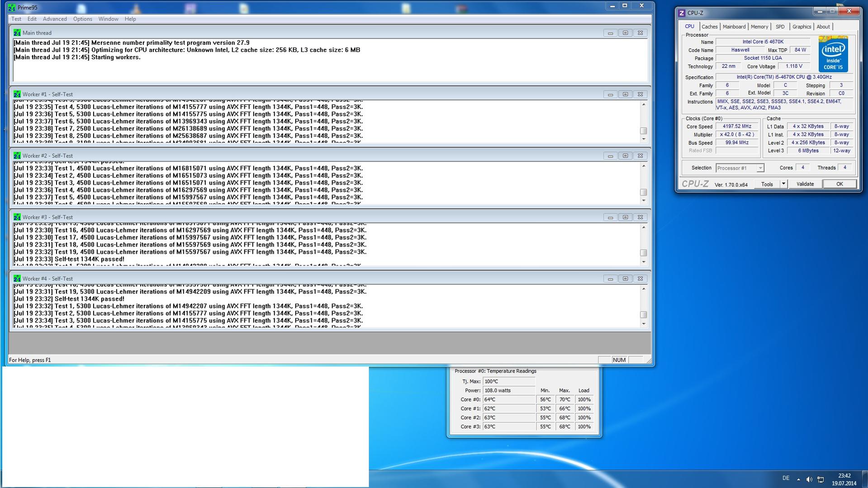Switch to the About tab in CPU-Z
This screenshot has width=868, height=488.
point(823,27)
